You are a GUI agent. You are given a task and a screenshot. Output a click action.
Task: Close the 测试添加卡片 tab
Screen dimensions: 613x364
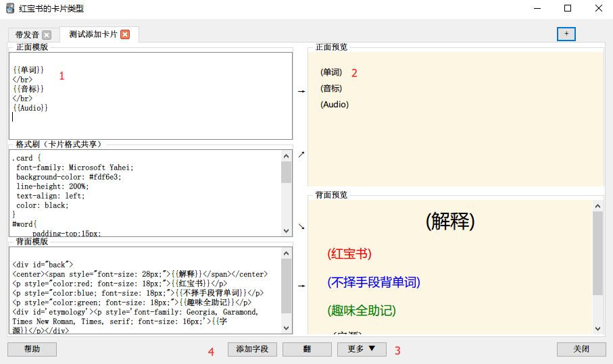(125, 34)
